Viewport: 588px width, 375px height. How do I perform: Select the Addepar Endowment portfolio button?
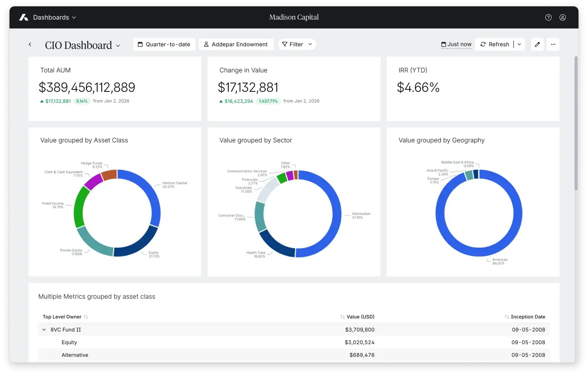(236, 44)
